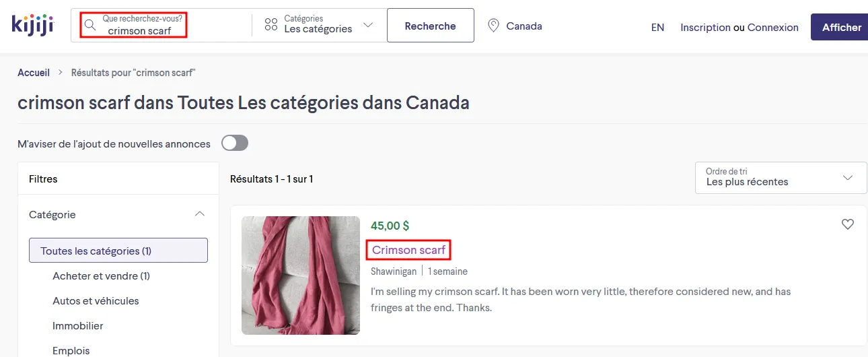This screenshot has width=868, height=357.
Task: Click the Kijiji logo
Action: [32, 25]
